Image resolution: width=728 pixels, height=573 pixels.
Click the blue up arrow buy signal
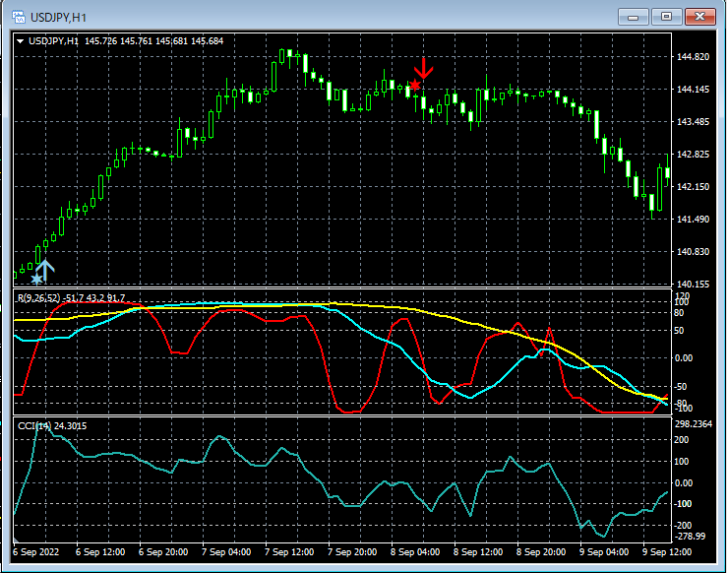coord(45,270)
